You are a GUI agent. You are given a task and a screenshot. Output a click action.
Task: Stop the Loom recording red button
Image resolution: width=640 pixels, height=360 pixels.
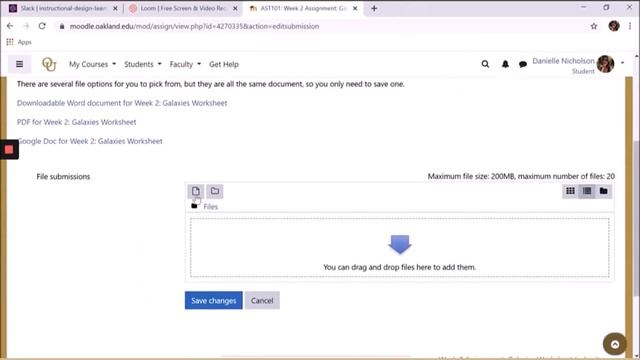click(9, 150)
